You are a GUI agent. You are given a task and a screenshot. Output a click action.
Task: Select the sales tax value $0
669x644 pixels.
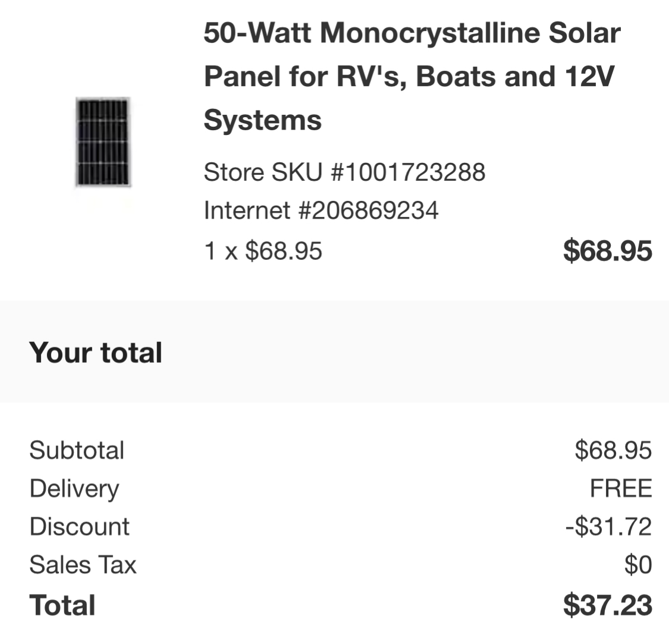point(638,565)
